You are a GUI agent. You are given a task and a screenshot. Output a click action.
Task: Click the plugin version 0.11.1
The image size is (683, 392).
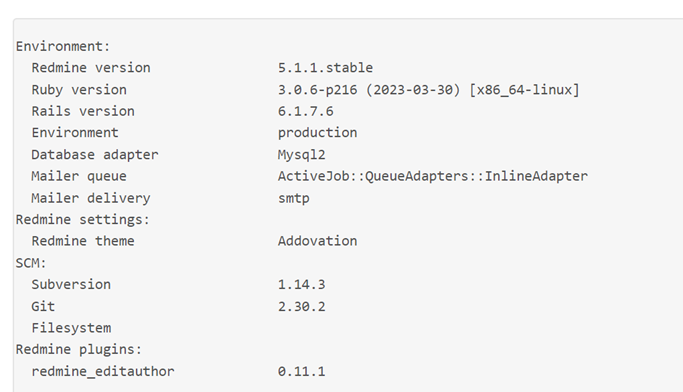(301, 372)
